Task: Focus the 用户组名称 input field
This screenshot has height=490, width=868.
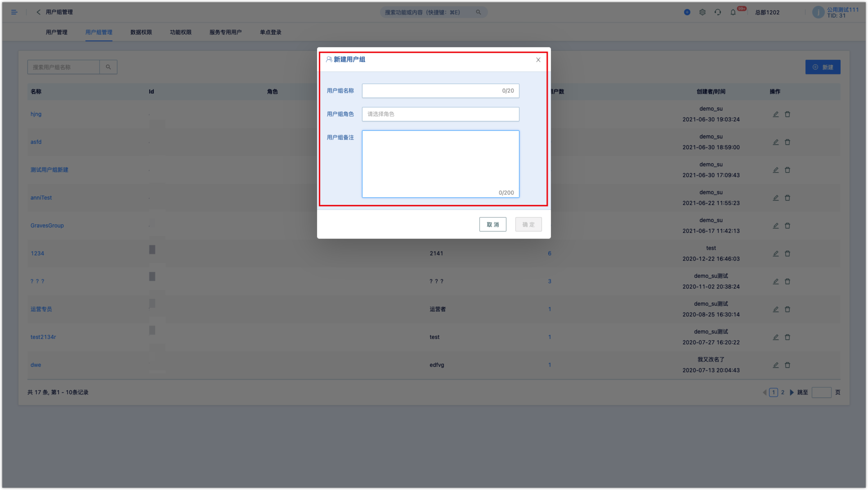Action: coord(440,91)
